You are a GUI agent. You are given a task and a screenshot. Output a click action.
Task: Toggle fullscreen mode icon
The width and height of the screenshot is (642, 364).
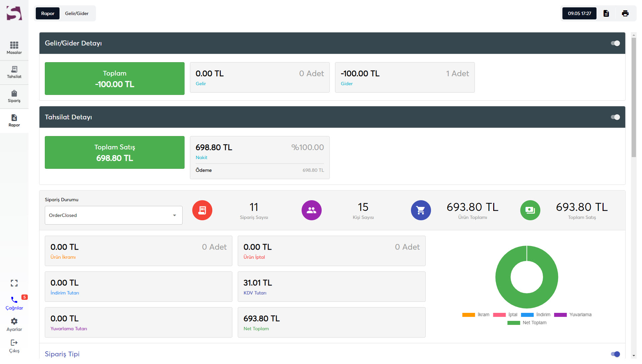pos(14,283)
